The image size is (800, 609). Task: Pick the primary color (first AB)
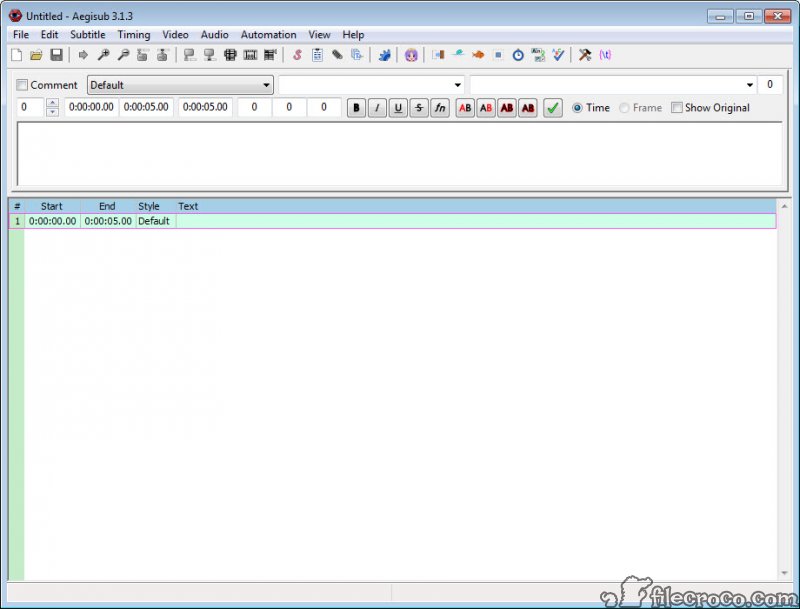[465, 108]
